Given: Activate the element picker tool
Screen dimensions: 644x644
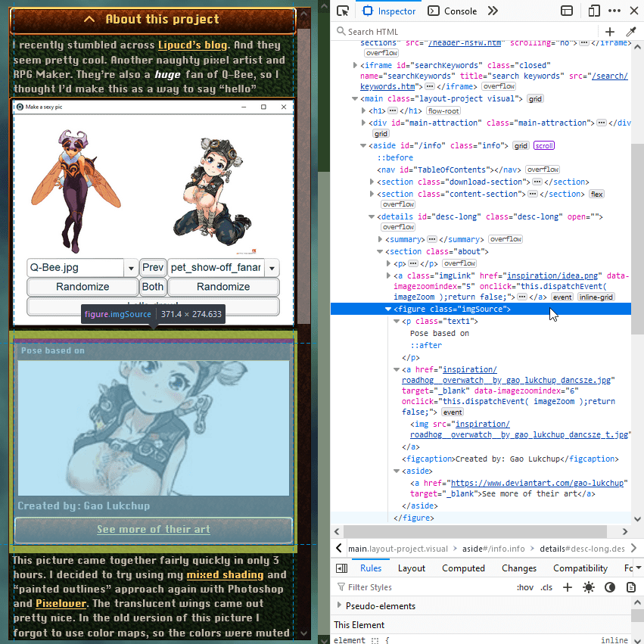Looking at the screenshot, I should [x=343, y=11].
